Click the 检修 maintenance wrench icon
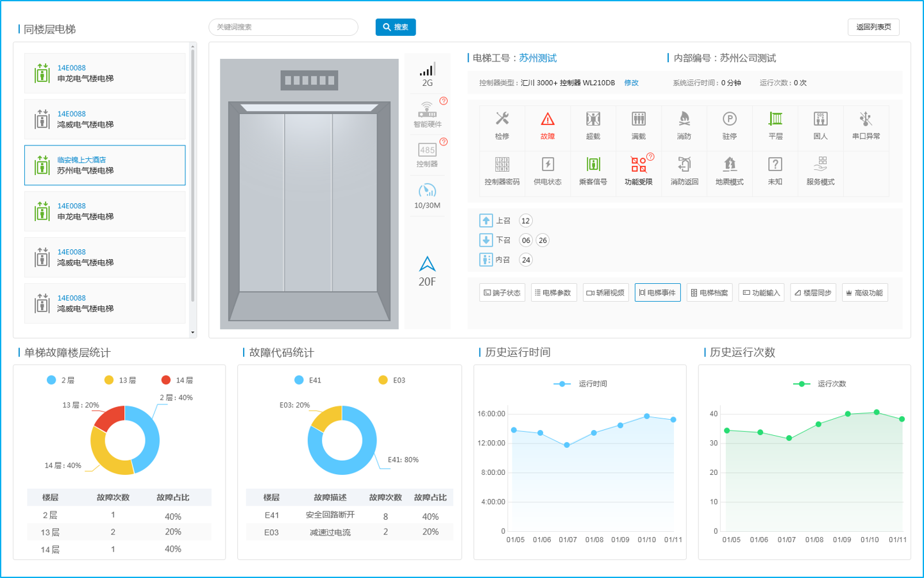 pyautogui.click(x=501, y=120)
